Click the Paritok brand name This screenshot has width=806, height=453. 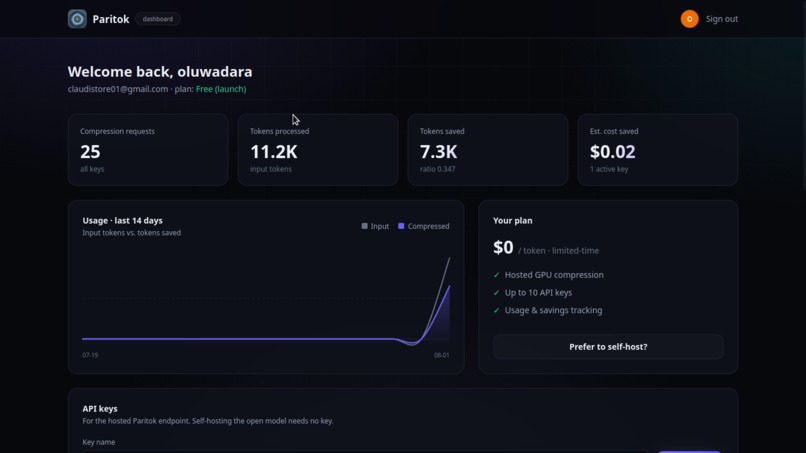tap(111, 19)
